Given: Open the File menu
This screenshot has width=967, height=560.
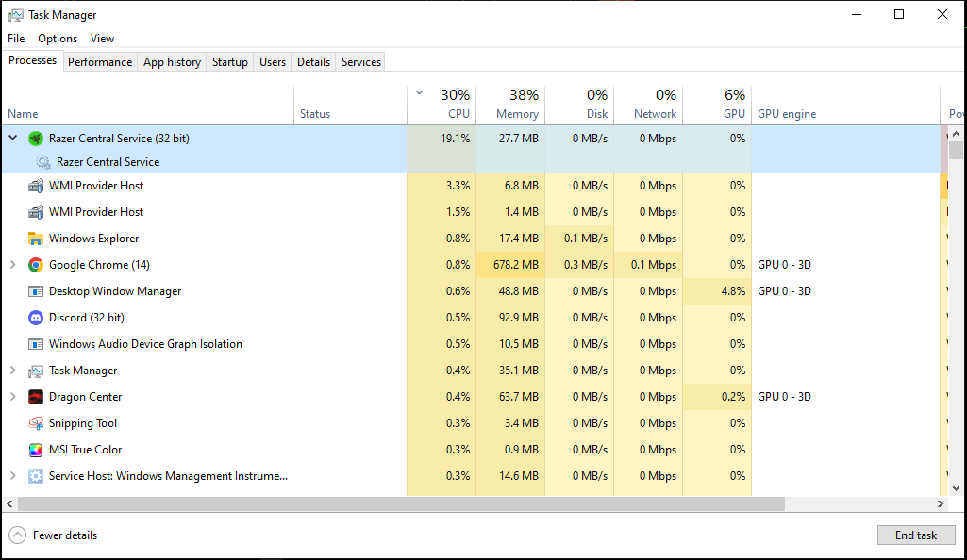Looking at the screenshot, I should [x=16, y=39].
